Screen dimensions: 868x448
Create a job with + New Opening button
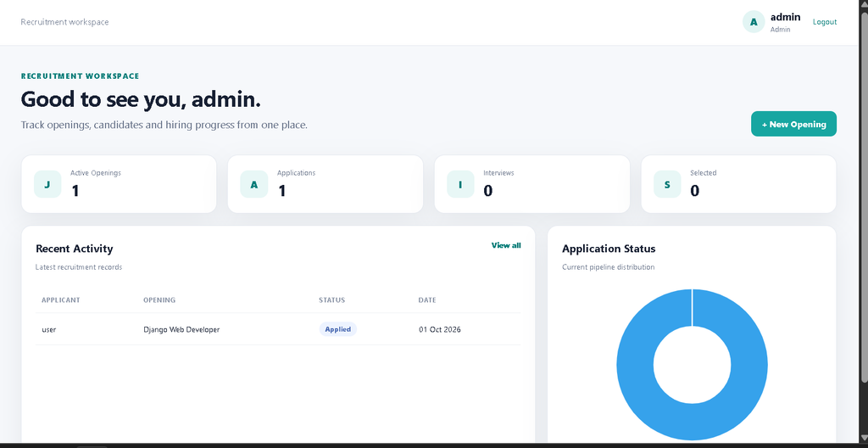coord(793,124)
